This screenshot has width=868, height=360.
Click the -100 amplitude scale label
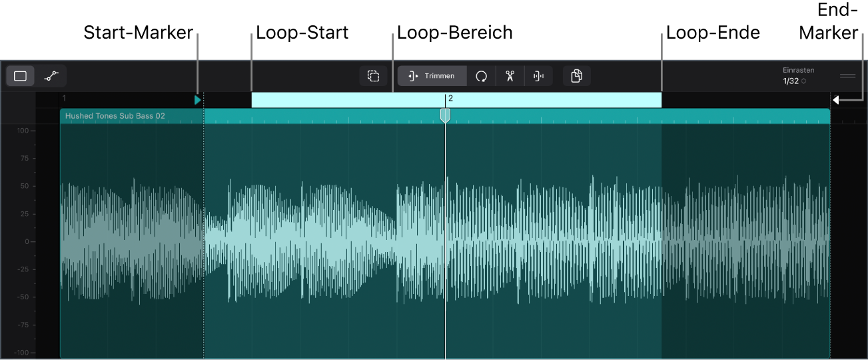[x=21, y=353]
